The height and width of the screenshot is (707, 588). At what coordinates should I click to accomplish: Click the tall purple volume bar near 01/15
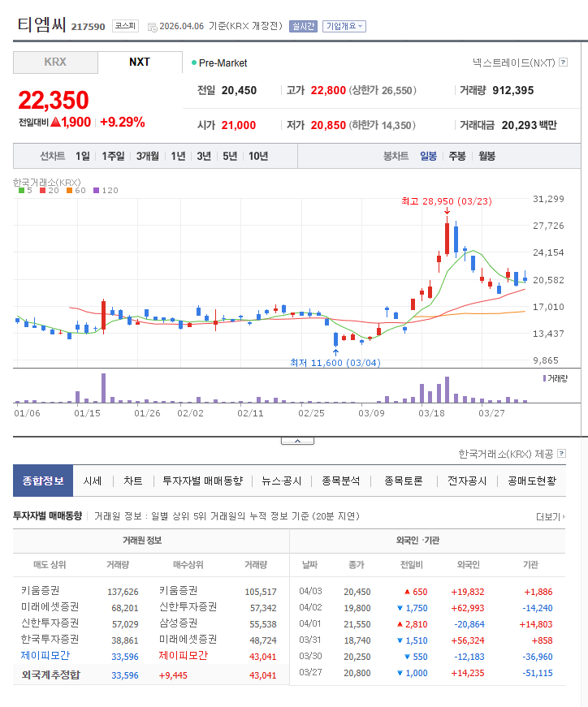pyautogui.click(x=103, y=388)
